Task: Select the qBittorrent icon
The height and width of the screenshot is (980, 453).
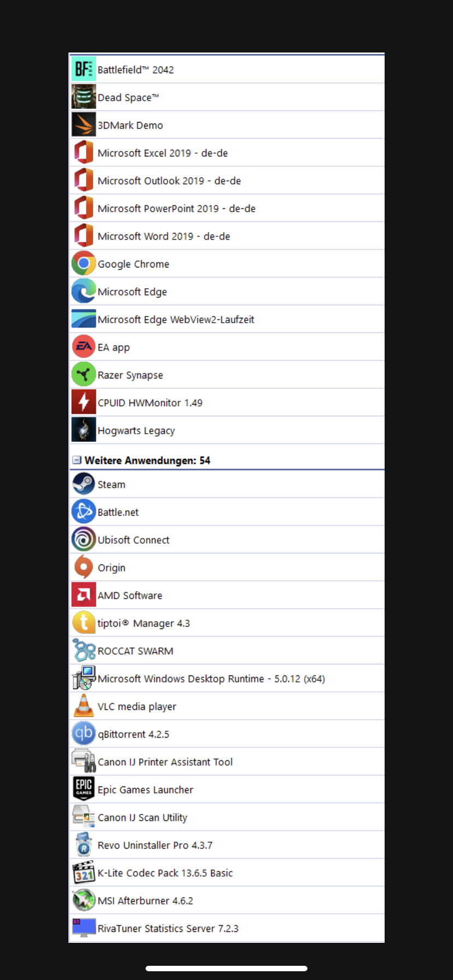Action: 84,734
